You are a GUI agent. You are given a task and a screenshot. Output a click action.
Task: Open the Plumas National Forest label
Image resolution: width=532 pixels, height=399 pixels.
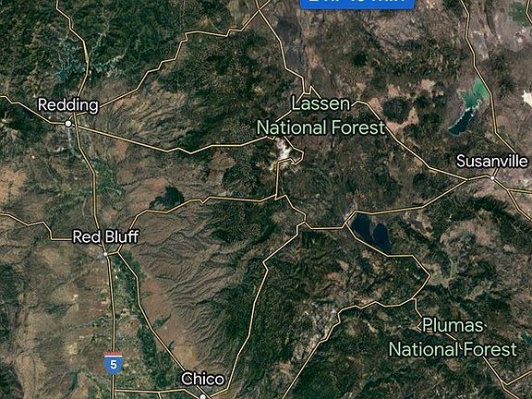(453, 337)
